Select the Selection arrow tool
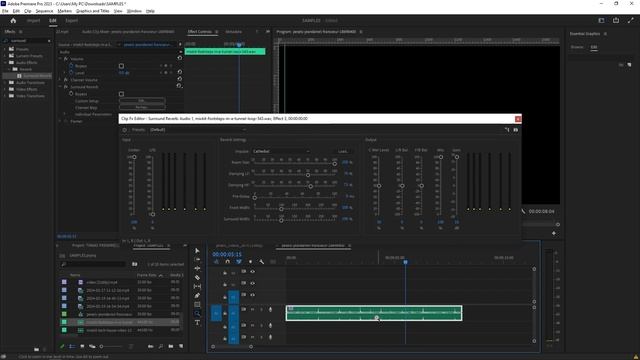Image resolution: width=640 pixels, height=360 pixels. coord(197,251)
